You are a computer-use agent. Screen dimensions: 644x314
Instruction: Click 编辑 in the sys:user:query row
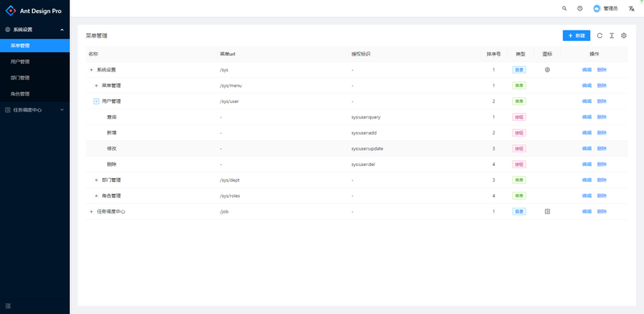pos(587,117)
